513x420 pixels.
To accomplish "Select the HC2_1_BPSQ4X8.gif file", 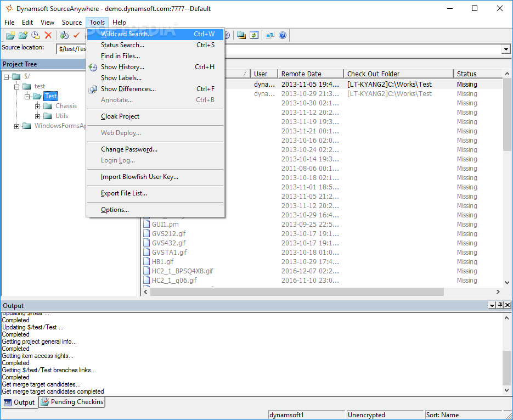I will coord(322,271).
